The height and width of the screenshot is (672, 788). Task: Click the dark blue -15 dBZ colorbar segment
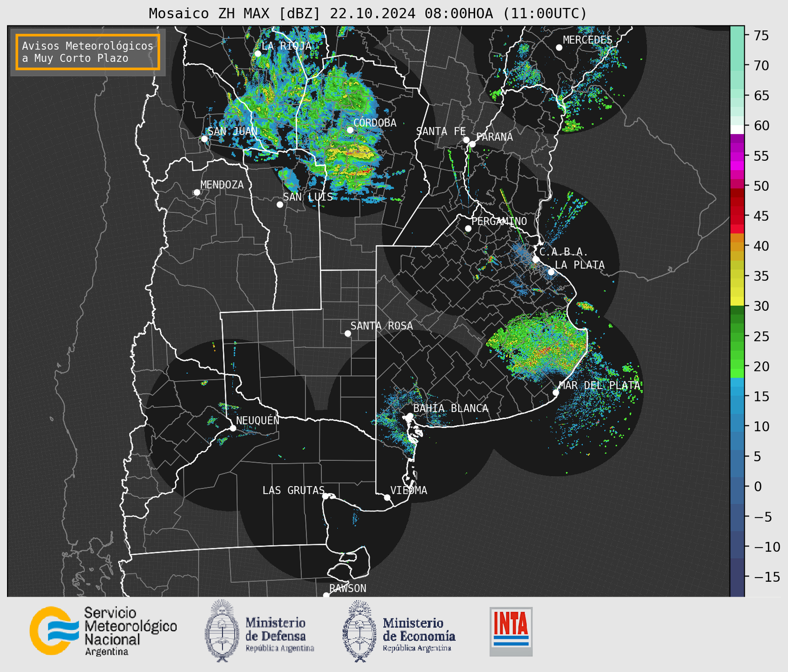click(737, 577)
